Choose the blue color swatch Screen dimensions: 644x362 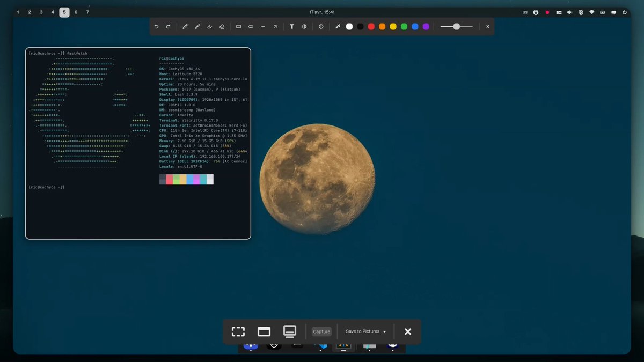[415, 26]
